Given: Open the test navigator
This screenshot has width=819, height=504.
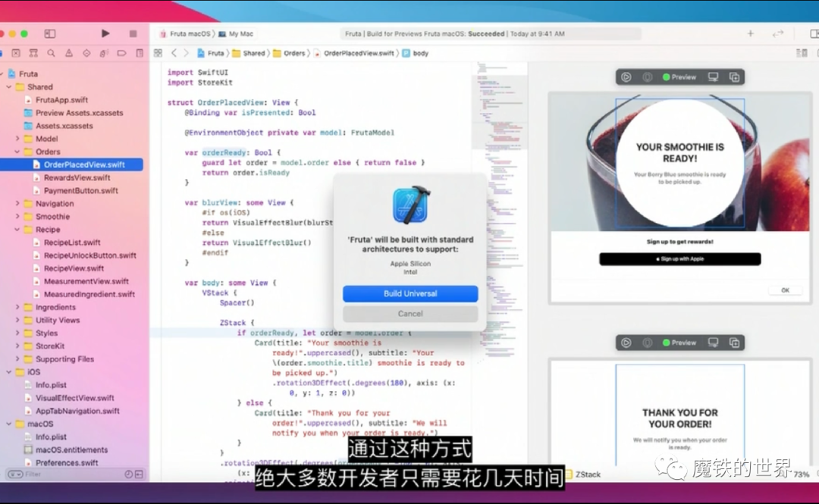Looking at the screenshot, I should [x=86, y=53].
